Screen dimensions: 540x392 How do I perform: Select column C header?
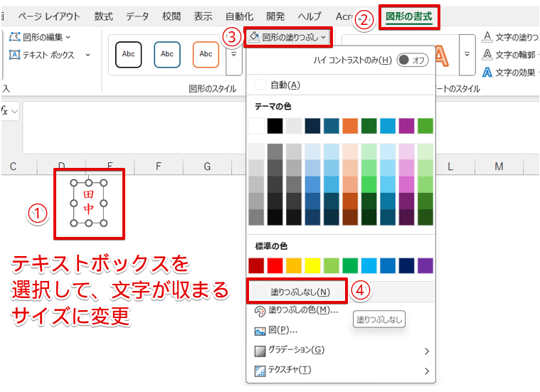click(13, 166)
